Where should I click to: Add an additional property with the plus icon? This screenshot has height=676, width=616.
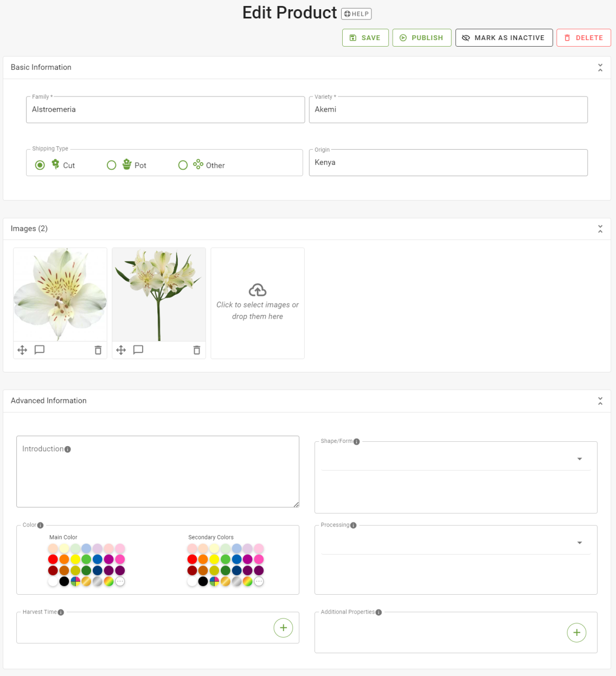click(576, 633)
